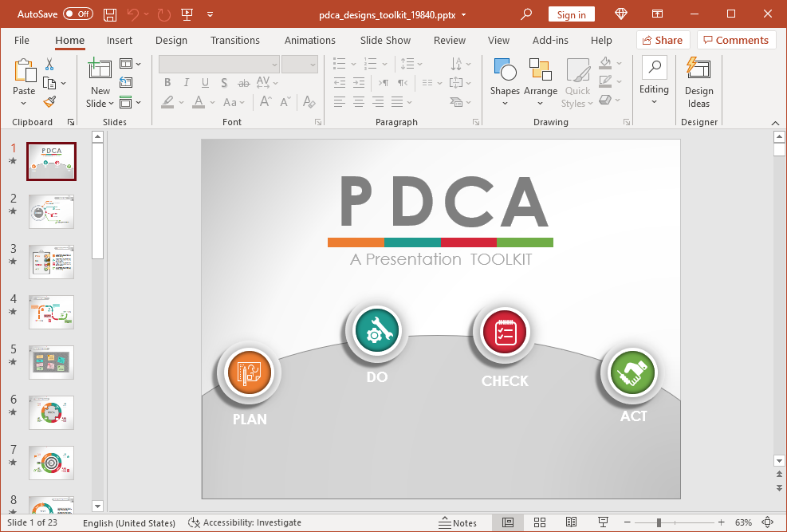Click the Format Painter brush icon
The height and width of the screenshot is (532, 787).
pos(49,102)
